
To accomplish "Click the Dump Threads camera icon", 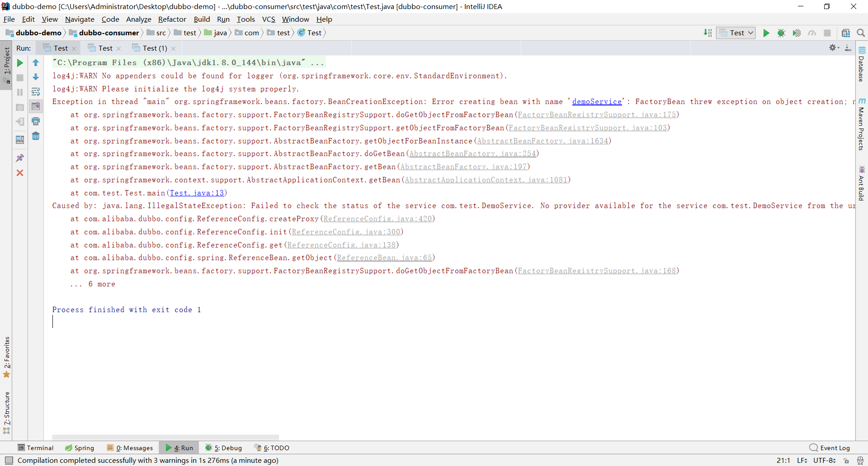I will tap(20, 107).
